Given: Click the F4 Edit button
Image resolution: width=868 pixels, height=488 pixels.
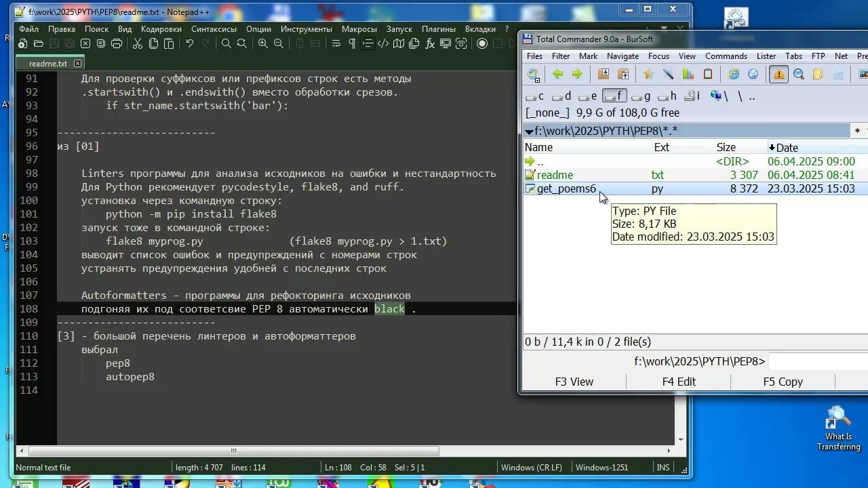Looking at the screenshot, I should tap(679, 382).
